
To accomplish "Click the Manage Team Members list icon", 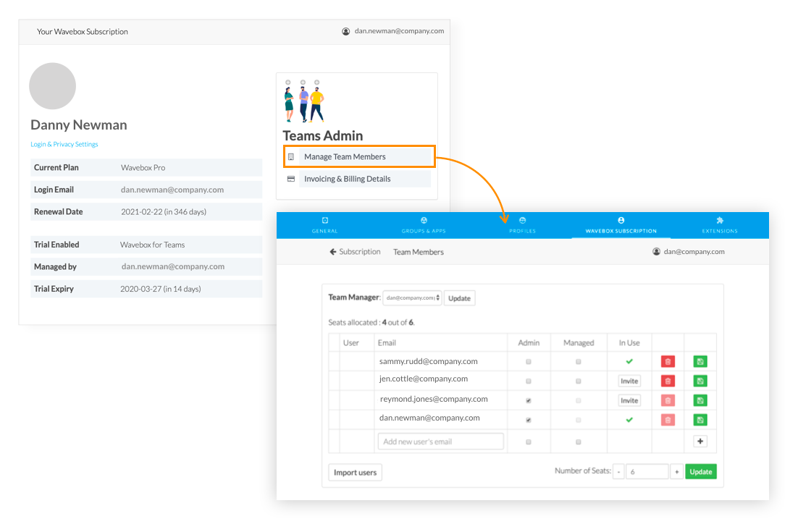I will [x=291, y=156].
